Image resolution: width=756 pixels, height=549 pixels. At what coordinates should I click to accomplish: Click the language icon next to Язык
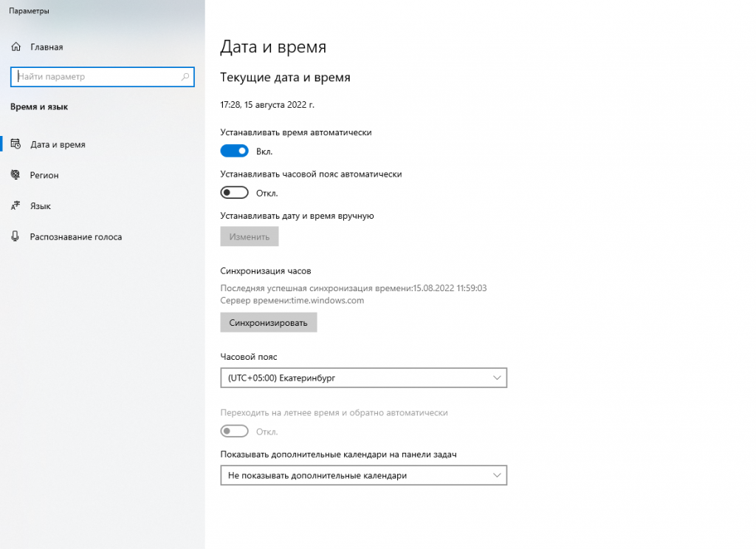coord(16,206)
